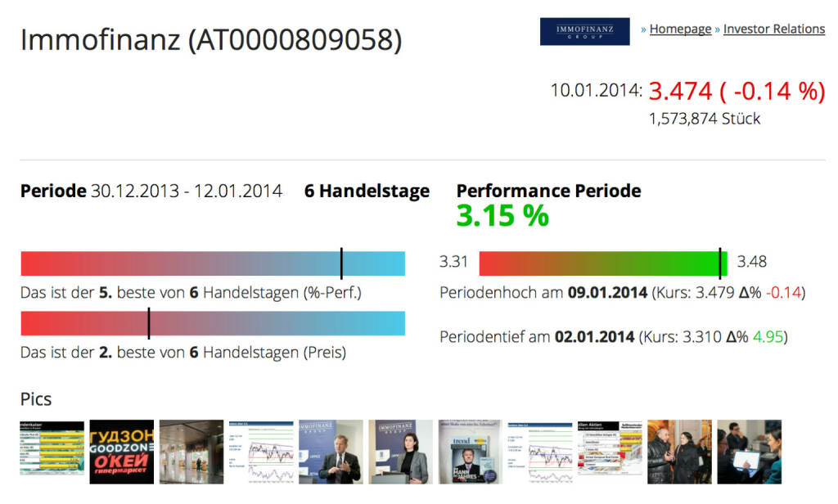Viewport: 838px width, 504px height.
Task: Click the marker on the Preis ranking bar
Action: coord(149,323)
